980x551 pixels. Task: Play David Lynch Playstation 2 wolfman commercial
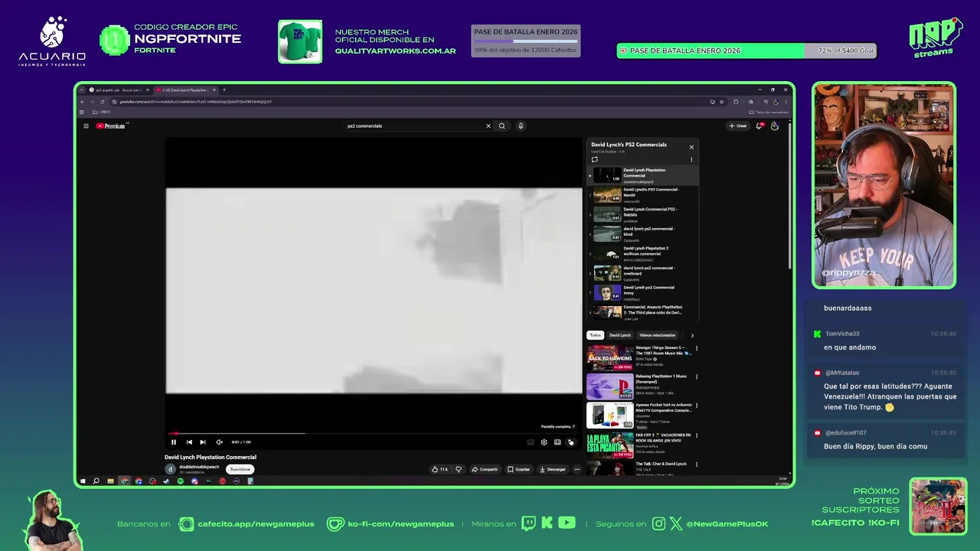(x=642, y=254)
